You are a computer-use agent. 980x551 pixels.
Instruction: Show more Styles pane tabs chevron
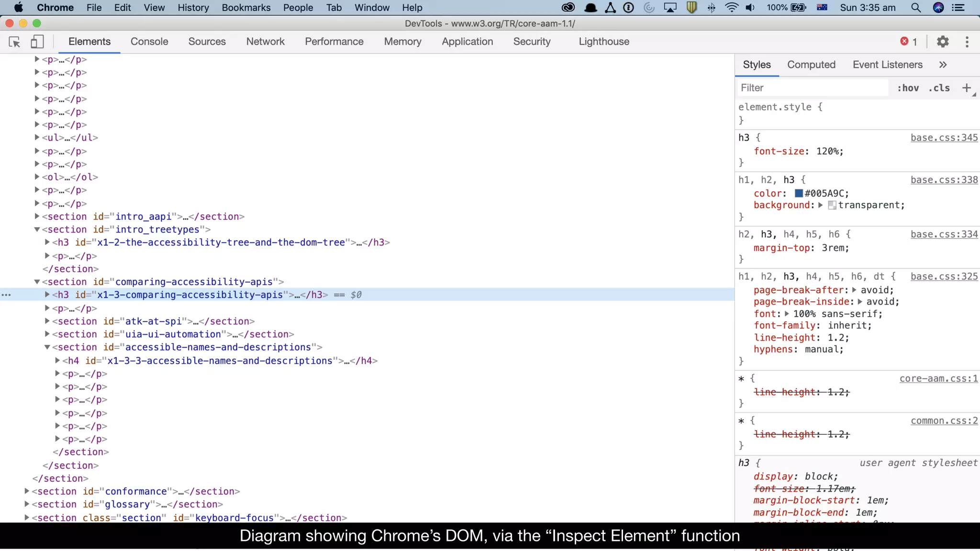(x=943, y=65)
